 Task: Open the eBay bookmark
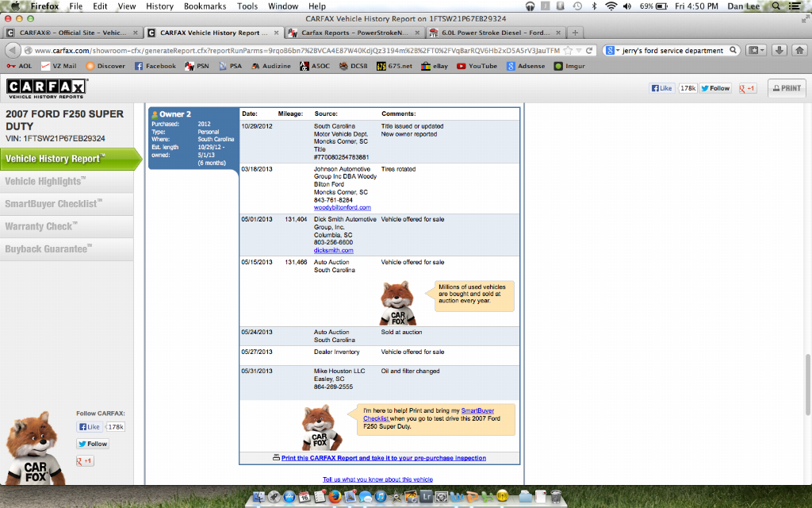(x=435, y=66)
